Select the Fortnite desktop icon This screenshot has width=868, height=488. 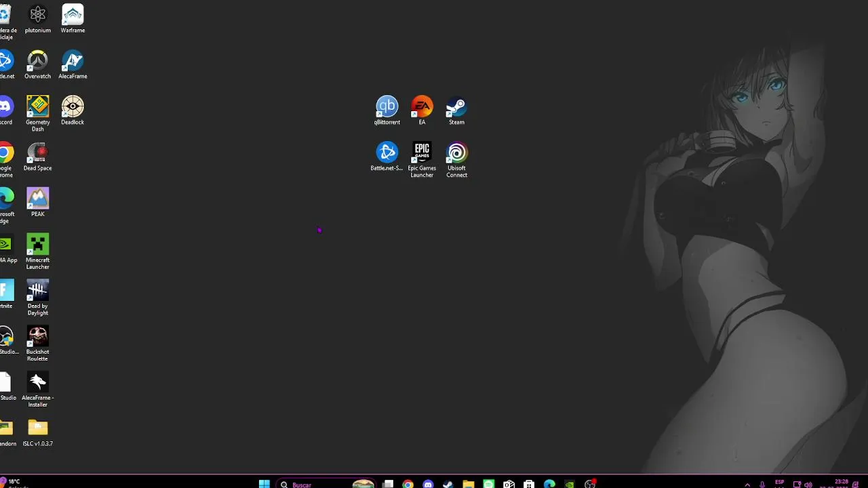coord(5,294)
